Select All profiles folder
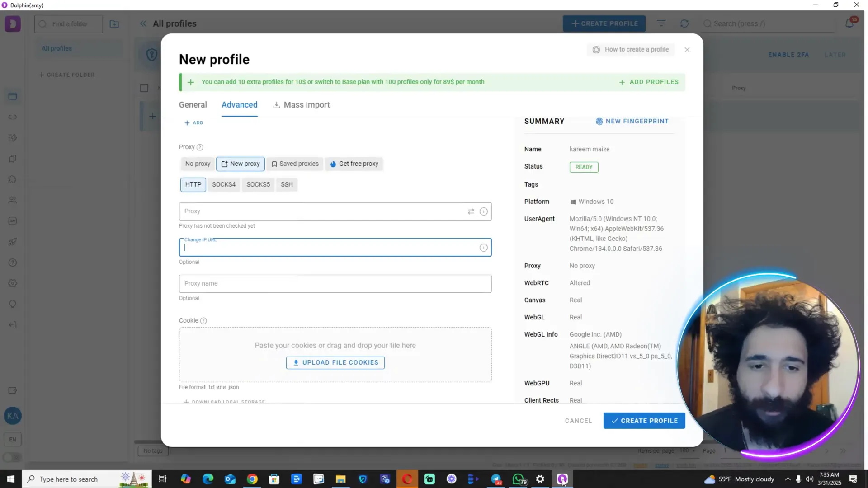This screenshot has width=868, height=488. 79,48
